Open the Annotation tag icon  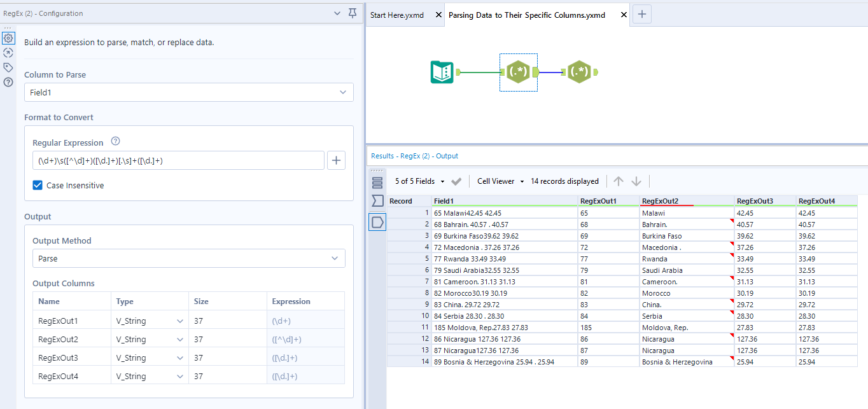point(8,67)
